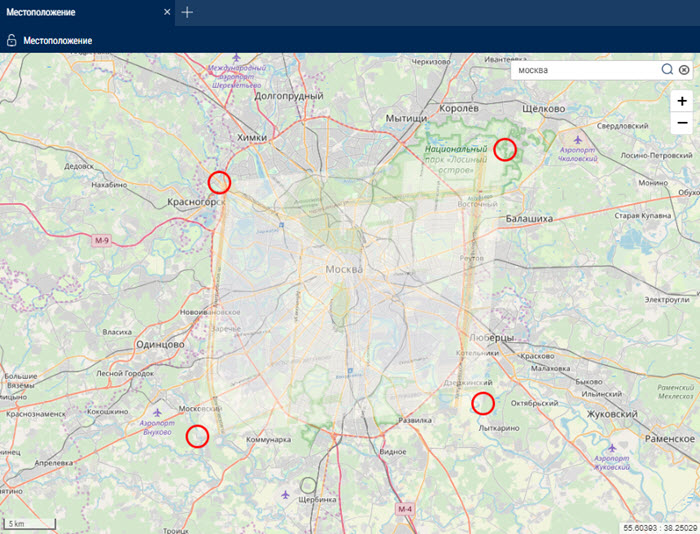Viewport: 700px width, 534px height.
Task: Click the airport icon near Щербинка
Action: pyautogui.click(x=285, y=495)
